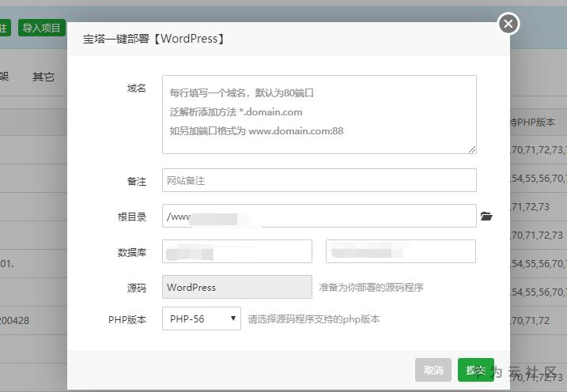Click the 取消 cancel button
Image resolution: width=567 pixels, height=392 pixels.
point(433,370)
